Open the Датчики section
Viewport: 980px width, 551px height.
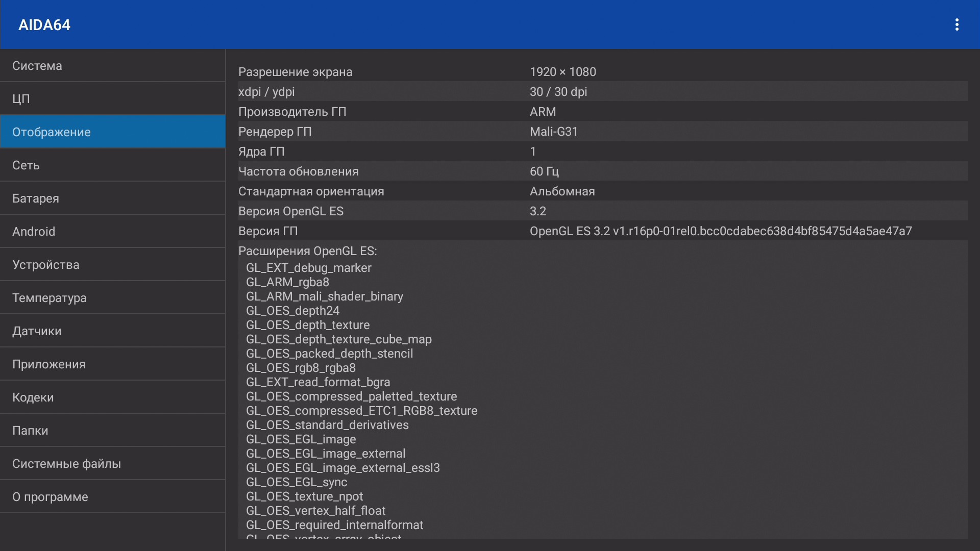(x=112, y=331)
